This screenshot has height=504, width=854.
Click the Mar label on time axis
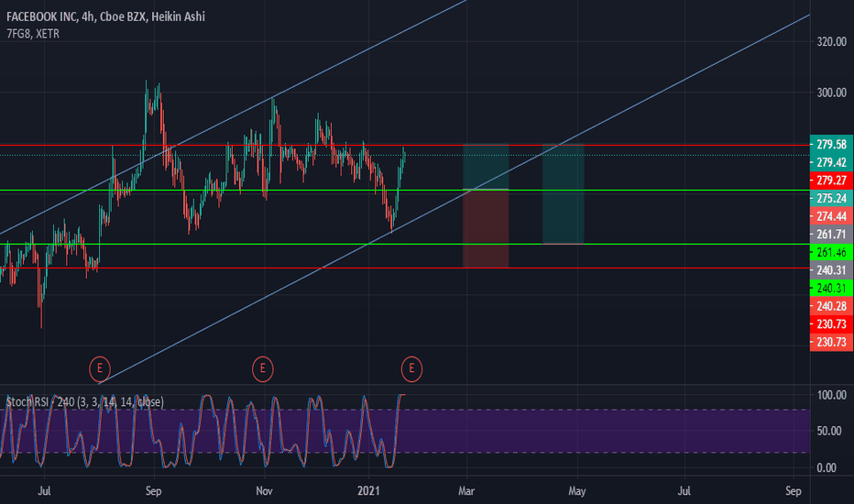(466, 491)
